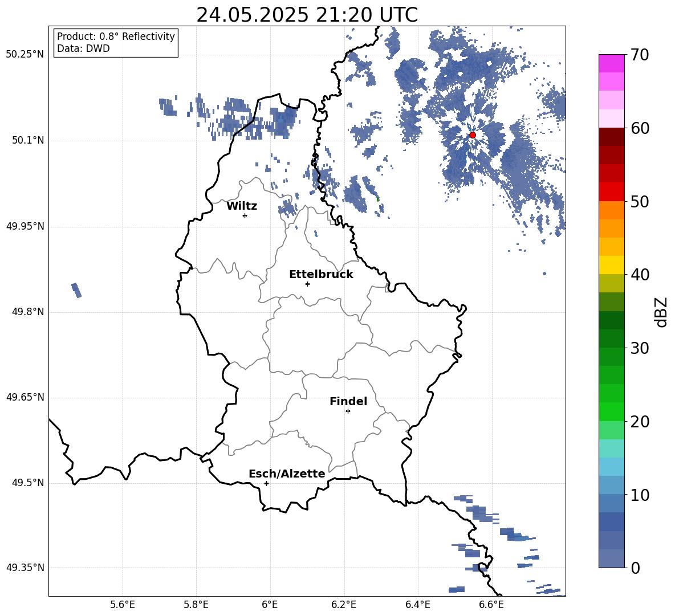Click the Data: DWD text
Screen dimensions: 675x616
pos(83,48)
